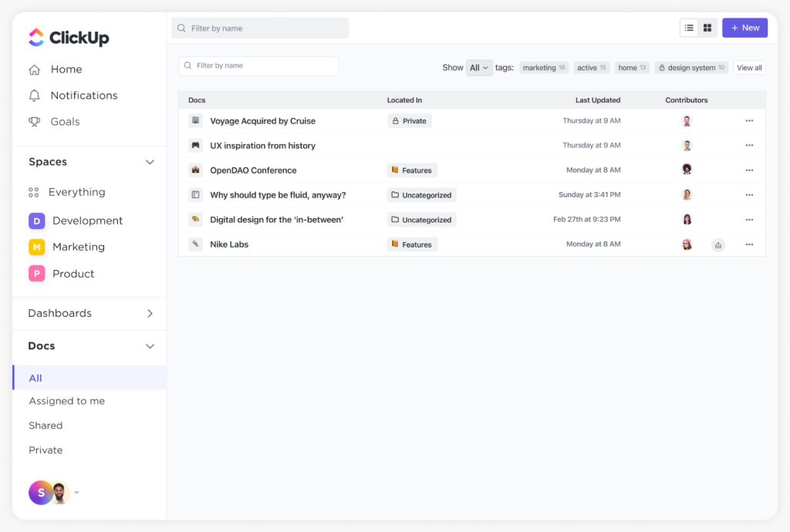Click the New button

point(744,28)
